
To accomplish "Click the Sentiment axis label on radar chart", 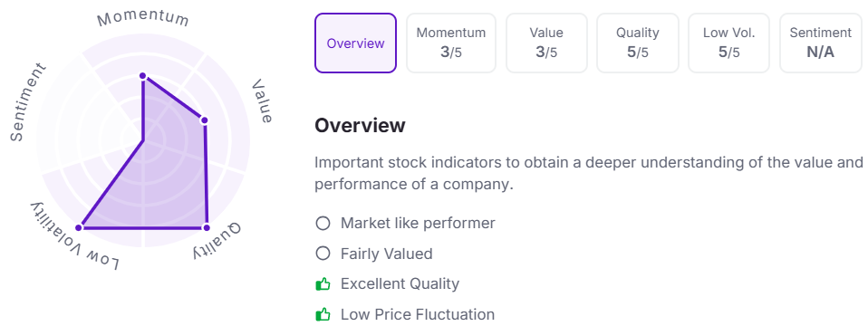I will pos(28,102).
